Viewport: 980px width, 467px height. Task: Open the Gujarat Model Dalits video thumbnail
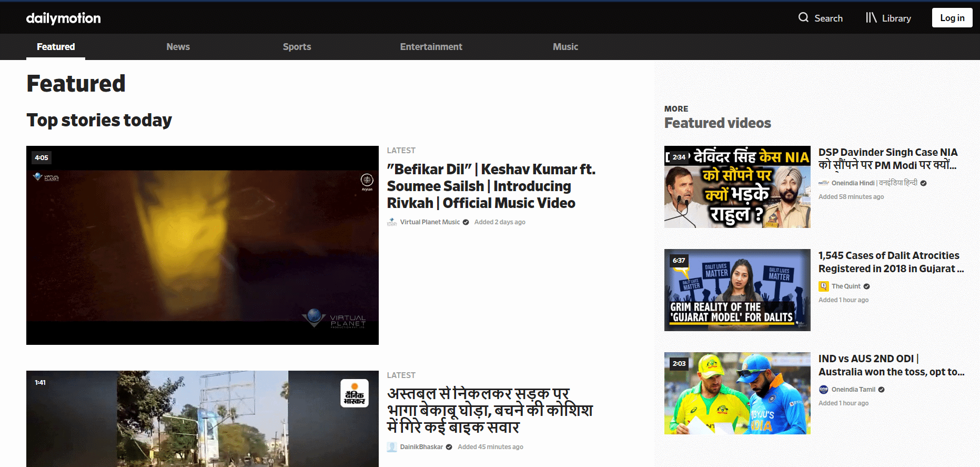point(737,290)
